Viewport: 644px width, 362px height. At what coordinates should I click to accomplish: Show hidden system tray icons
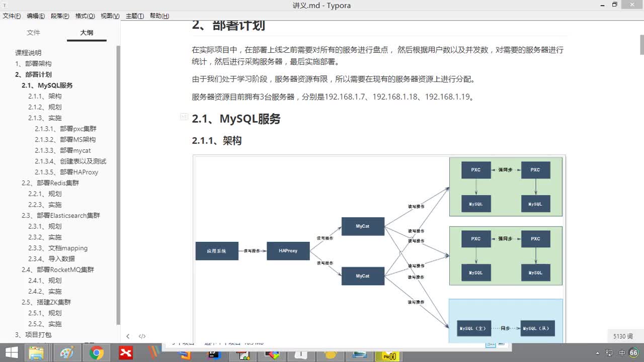[x=598, y=353]
